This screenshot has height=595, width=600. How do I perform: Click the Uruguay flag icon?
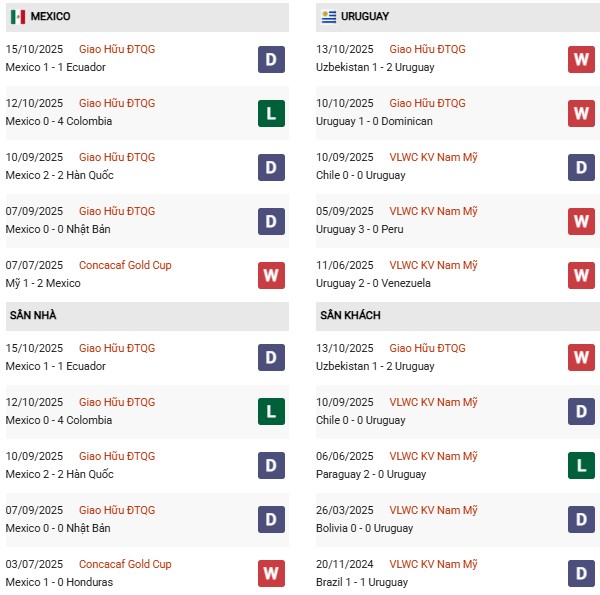tap(329, 17)
